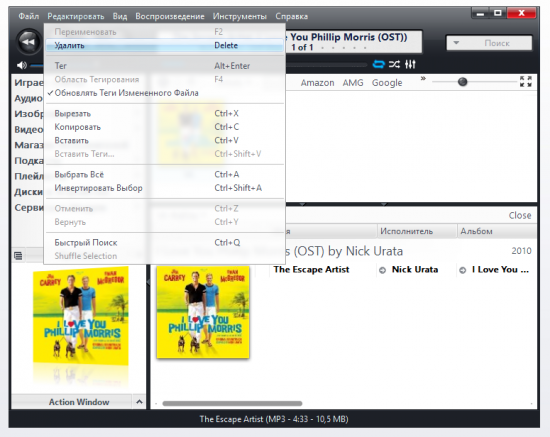Open the Воспроизведение menu
Image resolution: width=550 pixels, height=437 pixels.
pos(170,16)
